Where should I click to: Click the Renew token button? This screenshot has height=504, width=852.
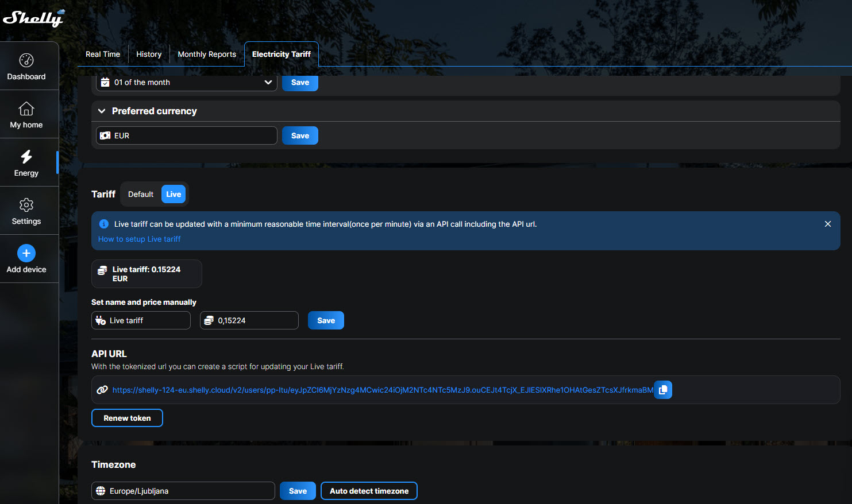[127, 418]
